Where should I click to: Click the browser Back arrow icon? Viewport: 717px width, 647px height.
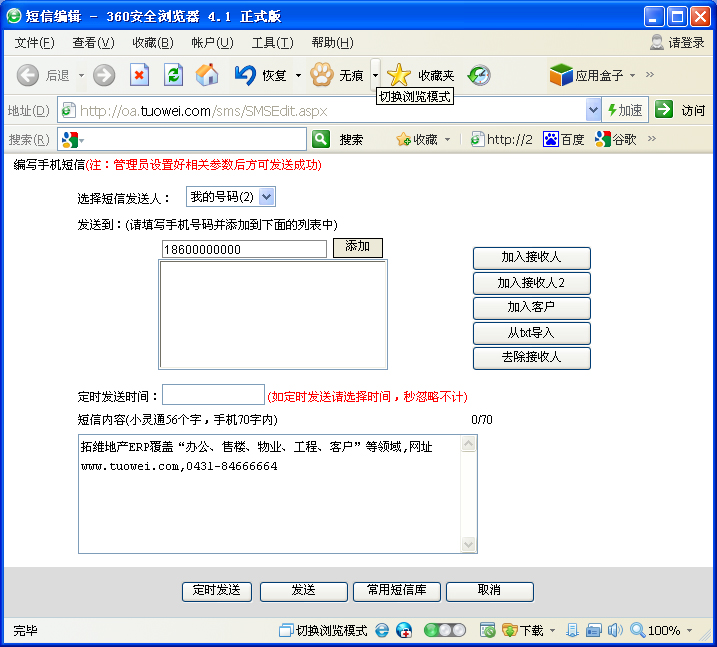pos(28,75)
